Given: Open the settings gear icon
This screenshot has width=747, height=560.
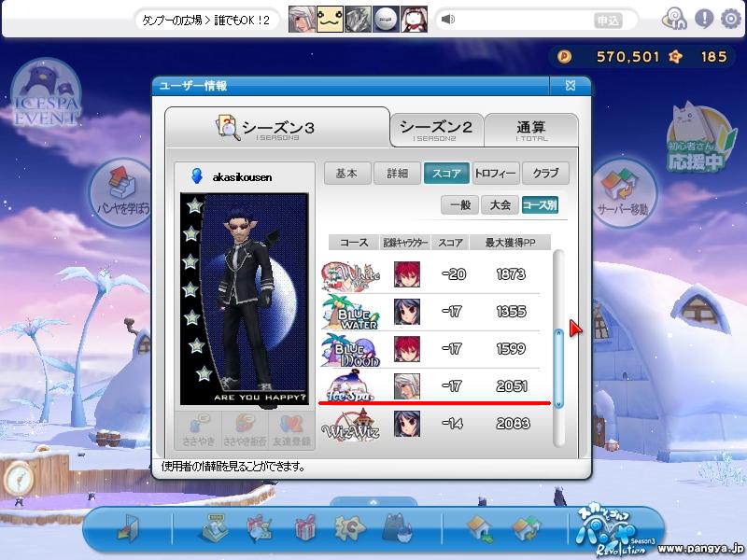Looking at the screenshot, I should click(731, 19).
